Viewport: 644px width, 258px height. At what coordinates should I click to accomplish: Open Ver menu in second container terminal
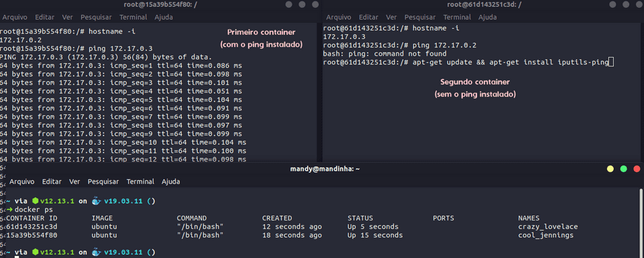coord(391,17)
